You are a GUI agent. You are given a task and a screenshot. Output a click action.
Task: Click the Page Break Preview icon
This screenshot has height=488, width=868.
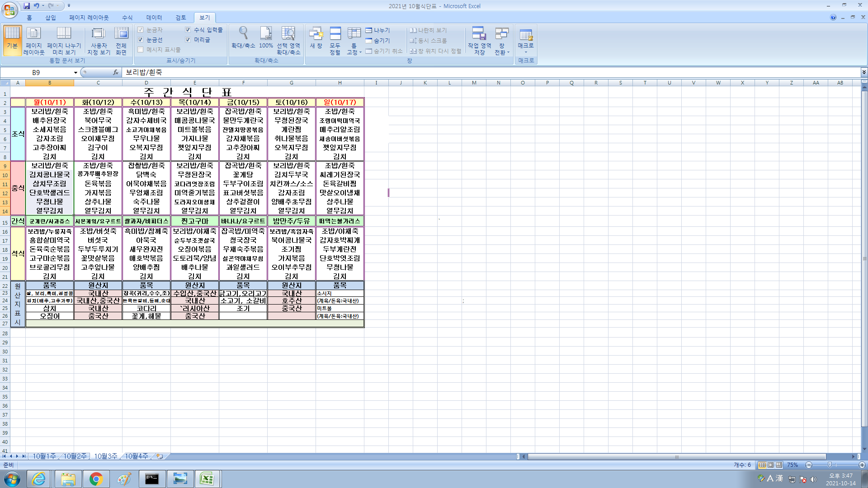click(x=64, y=34)
